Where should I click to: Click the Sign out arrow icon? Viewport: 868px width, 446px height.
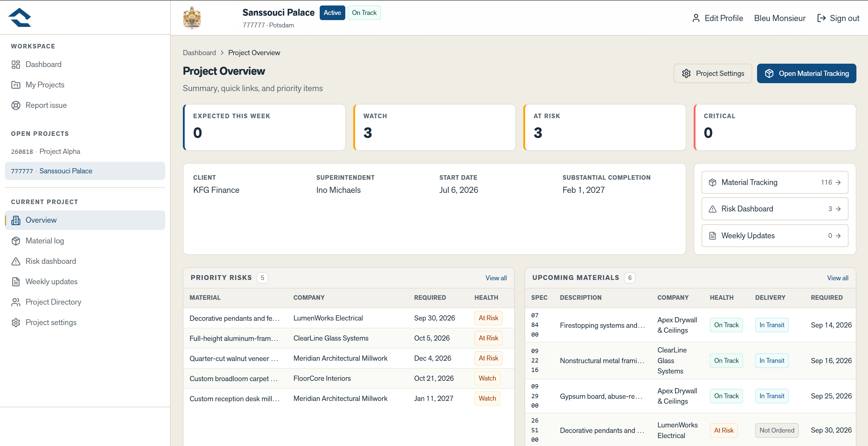(821, 18)
